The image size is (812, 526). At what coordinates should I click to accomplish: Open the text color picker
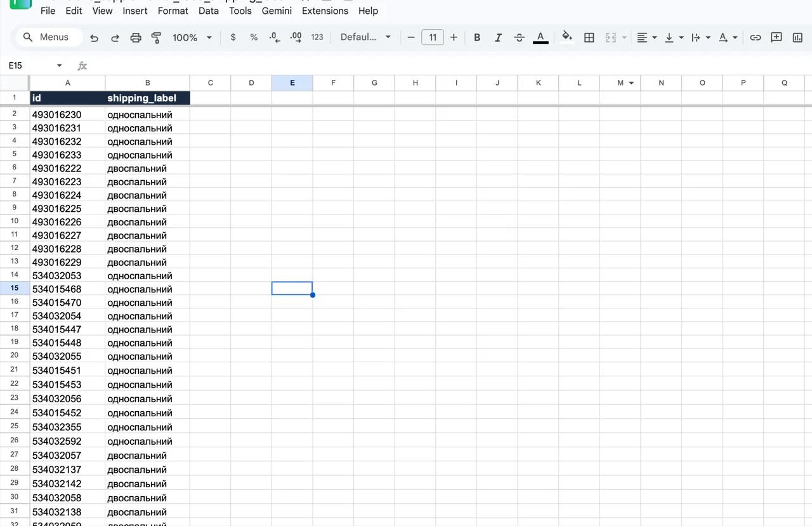(540, 37)
